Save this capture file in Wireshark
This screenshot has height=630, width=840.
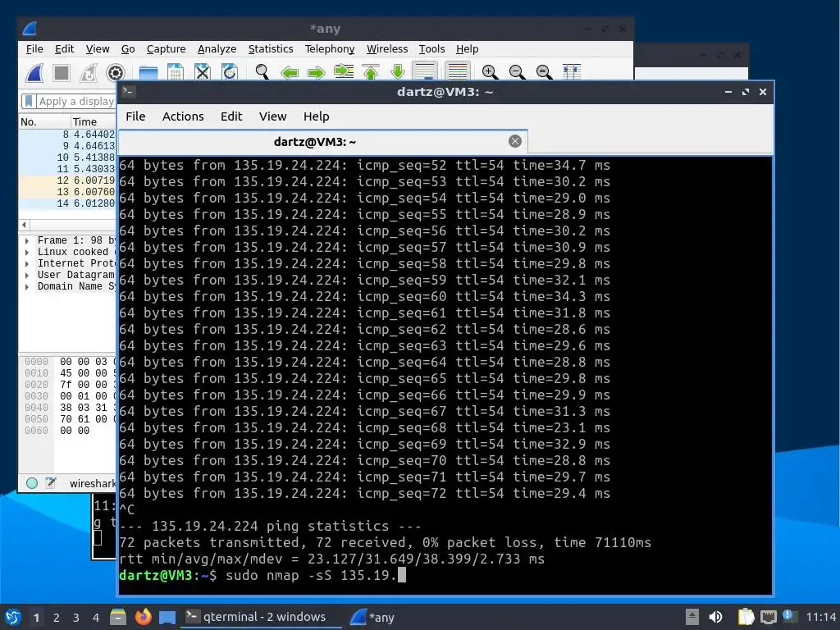176,72
